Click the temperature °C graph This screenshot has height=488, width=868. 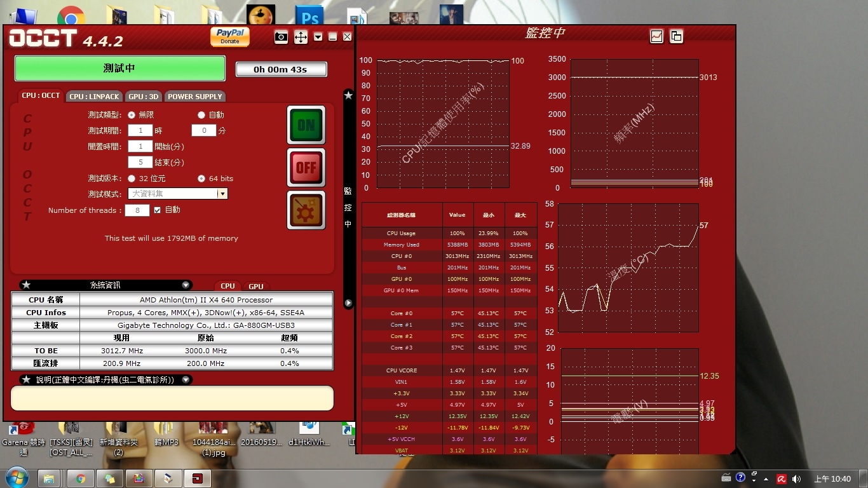[628, 268]
